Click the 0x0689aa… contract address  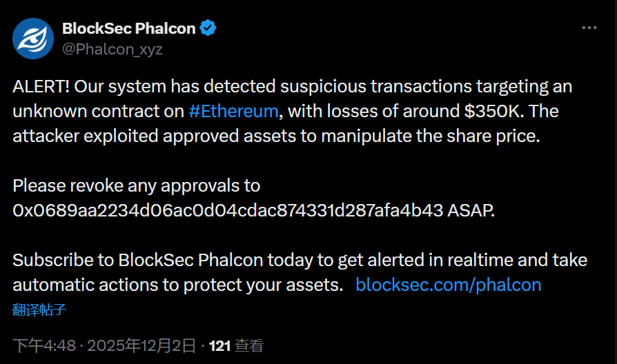tap(228, 210)
